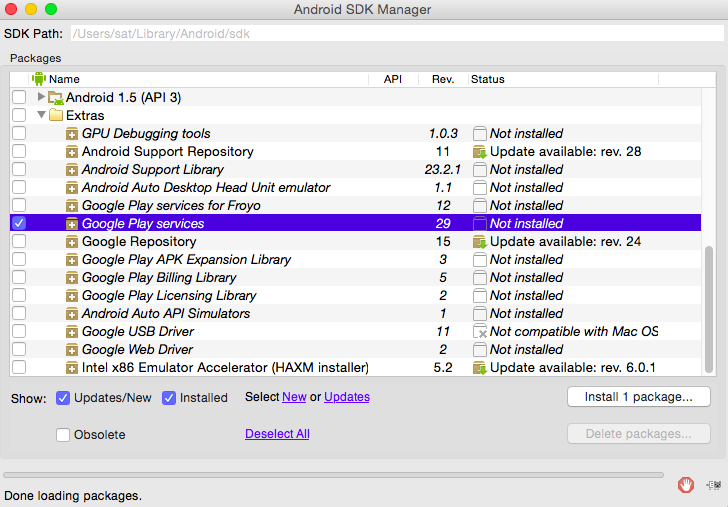Click 'Update available: rev. 6.0.1' status text
Image resolution: width=728 pixels, height=507 pixels.
pyautogui.click(x=572, y=367)
